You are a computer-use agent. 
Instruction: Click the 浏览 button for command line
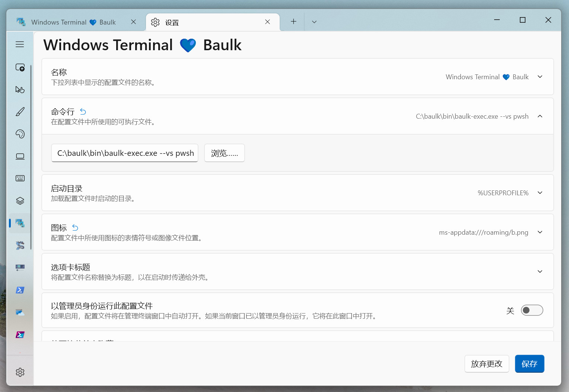[x=225, y=153]
